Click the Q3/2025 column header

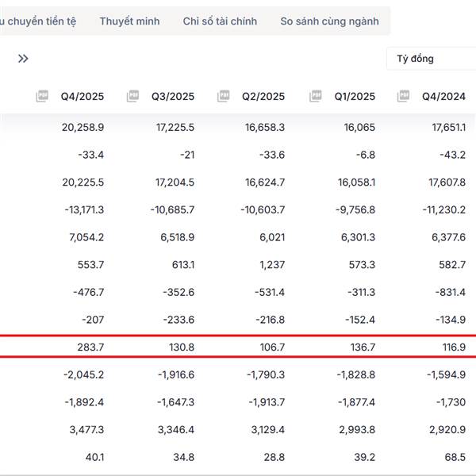pyautogui.click(x=173, y=97)
